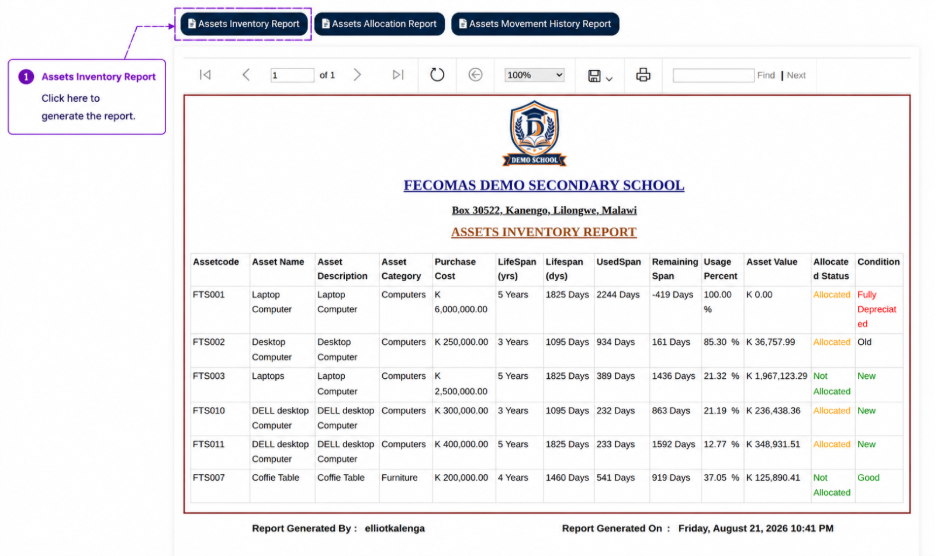Open the 100% zoom level dropdown
The height and width of the screenshot is (556, 936).
tap(534, 75)
